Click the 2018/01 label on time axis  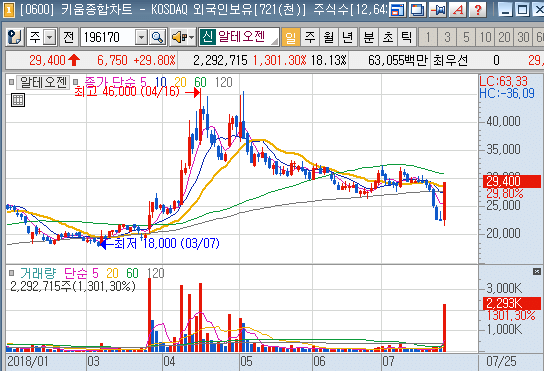tap(28, 362)
